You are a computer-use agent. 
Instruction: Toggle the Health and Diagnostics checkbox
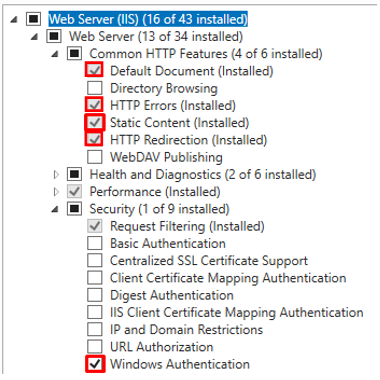click(74, 174)
